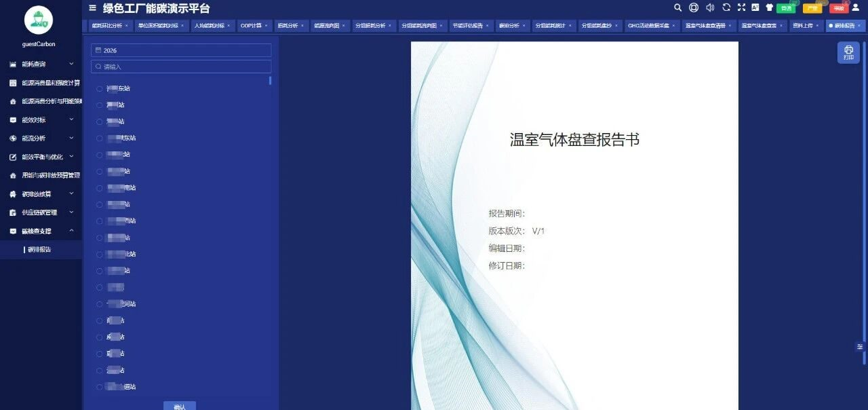Open the user profile icon
The width and height of the screenshot is (868, 410).
pos(855,7)
